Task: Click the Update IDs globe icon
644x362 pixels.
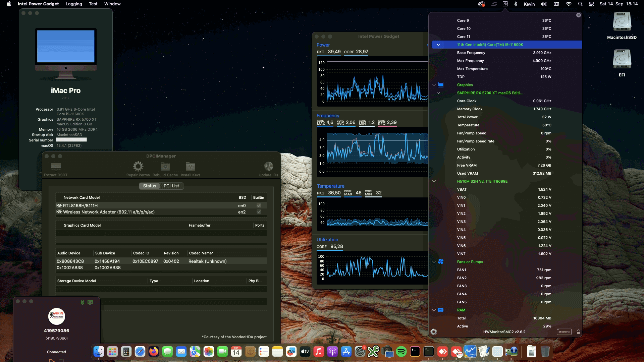Action: [x=268, y=166]
